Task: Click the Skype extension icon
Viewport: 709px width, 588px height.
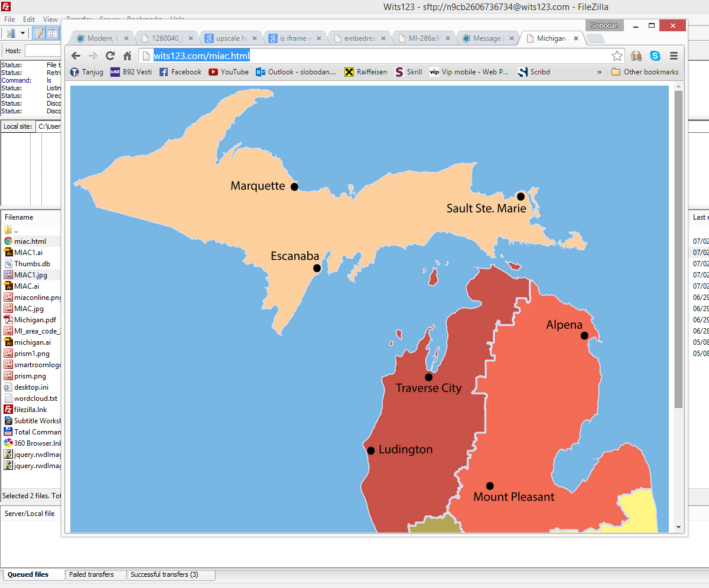Action: (655, 56)
